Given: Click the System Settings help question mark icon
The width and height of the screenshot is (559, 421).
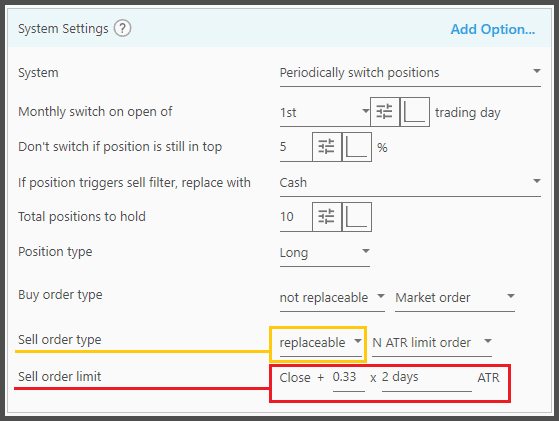Looking at the screenshot, I should pyautogui.click(x=122, y=28).
